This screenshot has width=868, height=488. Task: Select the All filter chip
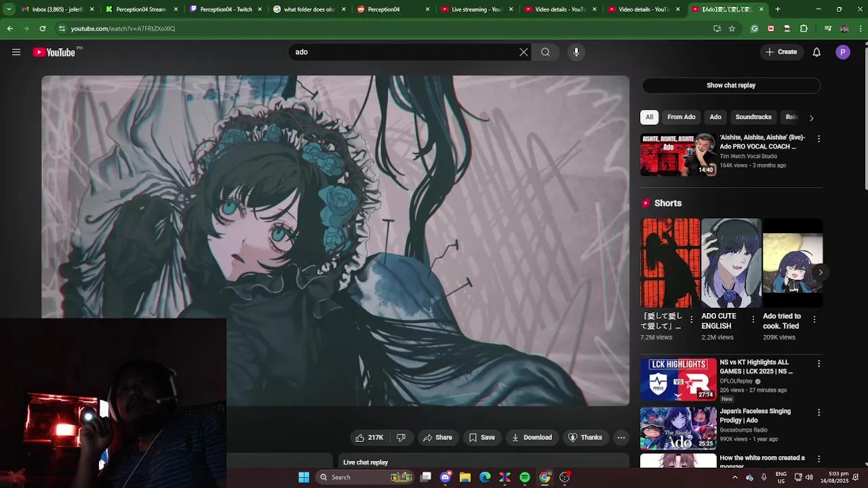tap(649, 117)
